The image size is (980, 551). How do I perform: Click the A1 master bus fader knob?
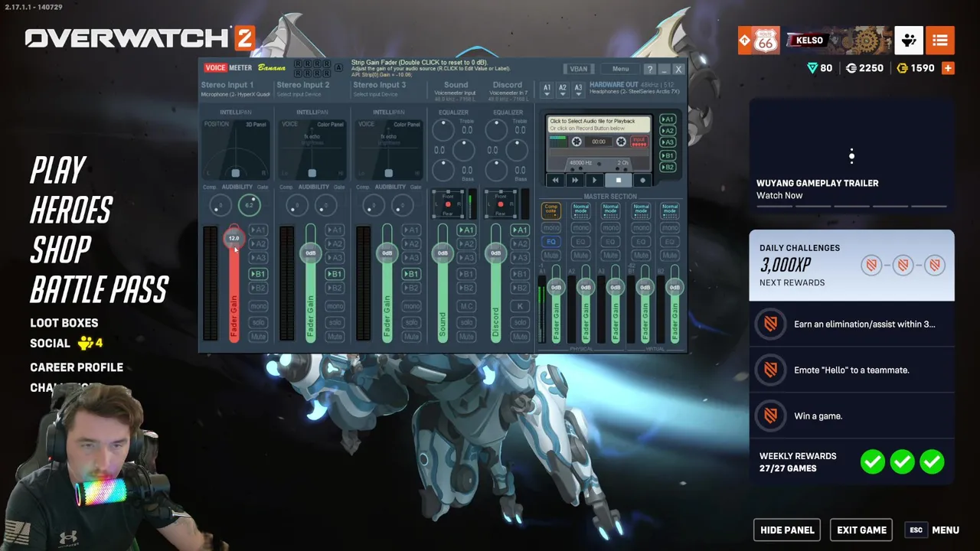556,288
